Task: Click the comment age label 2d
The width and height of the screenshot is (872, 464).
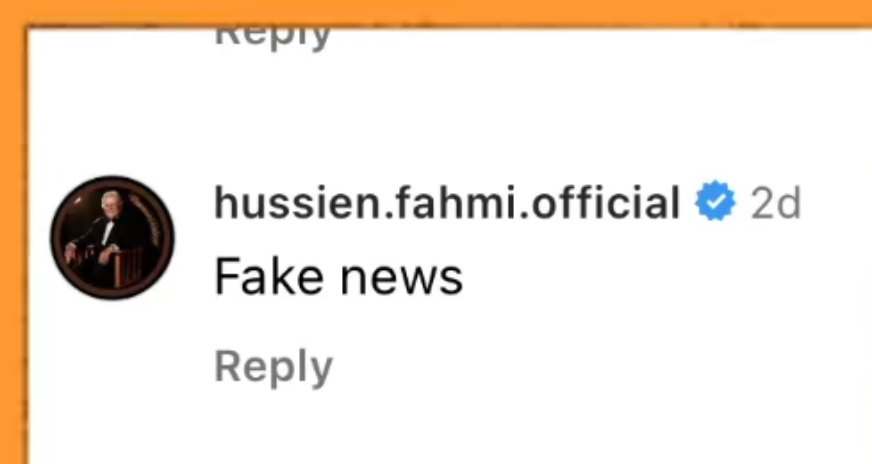Action: (x=775, y=203)
